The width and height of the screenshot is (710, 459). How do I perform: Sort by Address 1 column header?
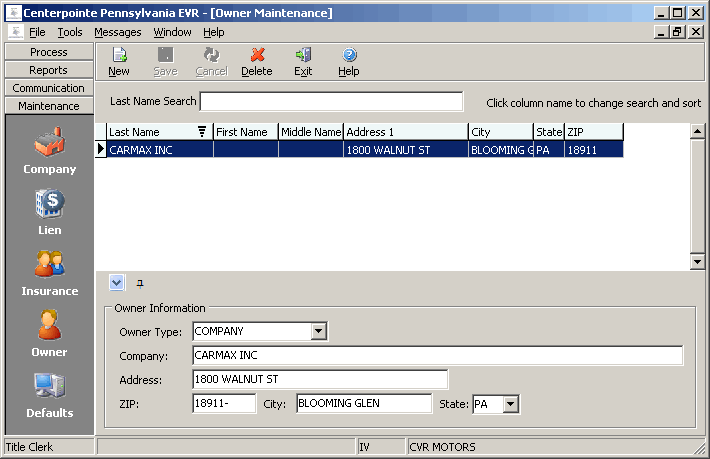[406, 132]
